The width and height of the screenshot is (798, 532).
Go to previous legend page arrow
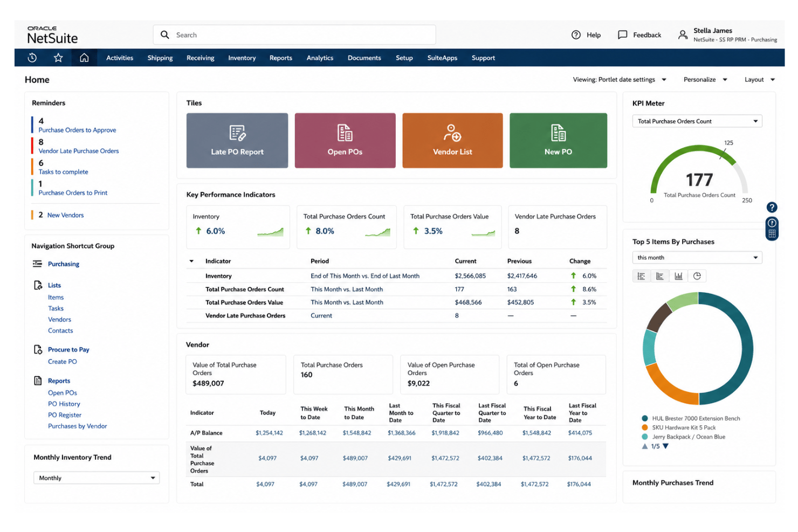(x=645, y=446)
